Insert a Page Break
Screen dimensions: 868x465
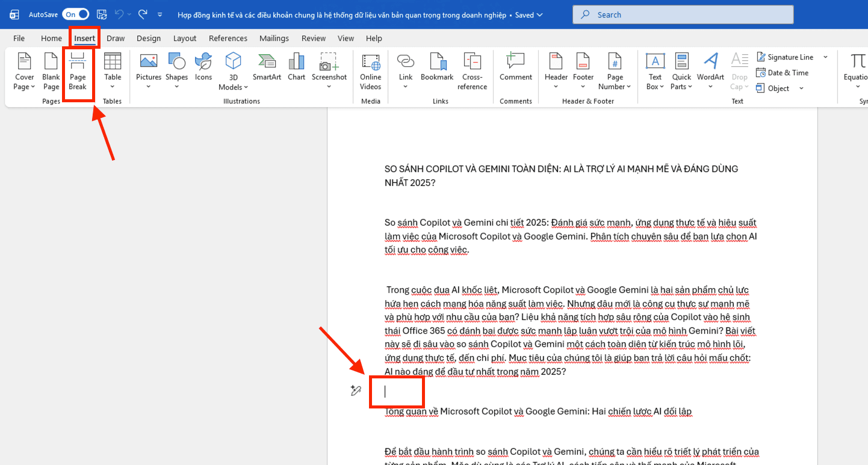coord(78,71)
